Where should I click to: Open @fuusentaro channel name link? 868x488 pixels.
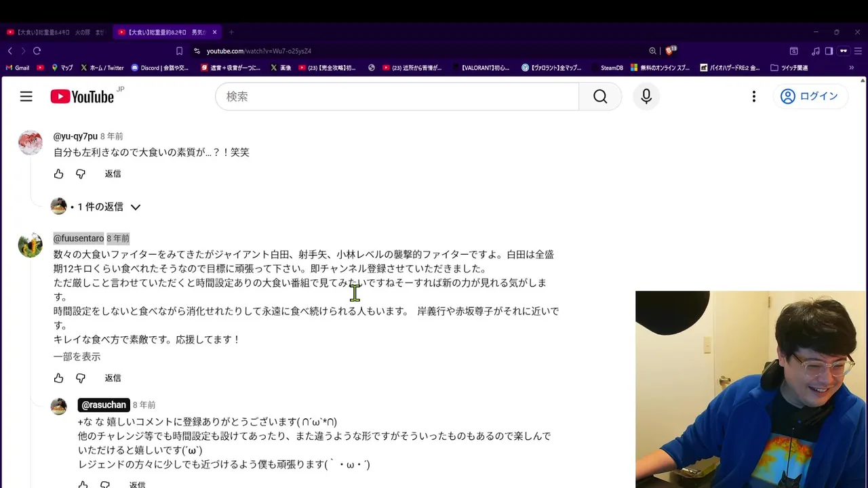coord(79,239)
